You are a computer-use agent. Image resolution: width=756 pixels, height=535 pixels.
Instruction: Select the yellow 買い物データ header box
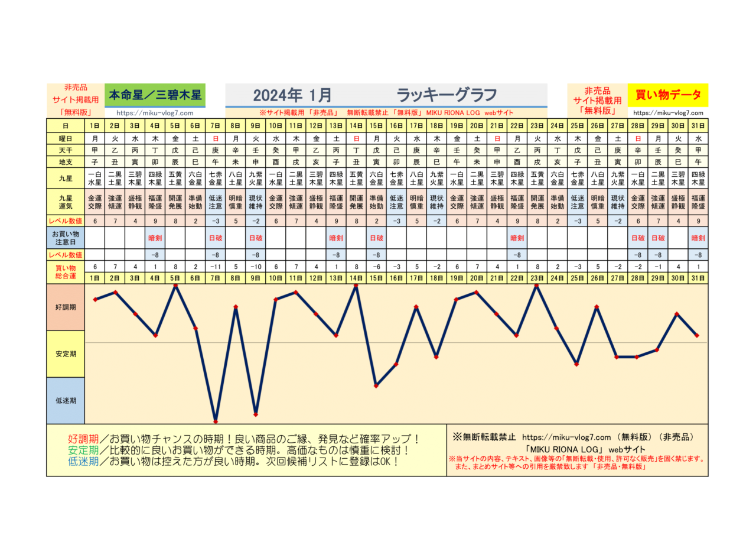[x=668, y=95]
